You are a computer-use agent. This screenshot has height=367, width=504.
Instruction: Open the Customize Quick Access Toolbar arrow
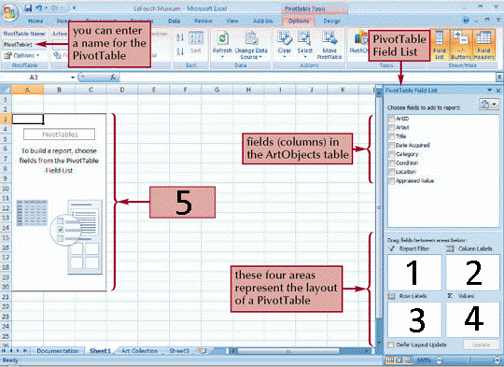[74, 8]
